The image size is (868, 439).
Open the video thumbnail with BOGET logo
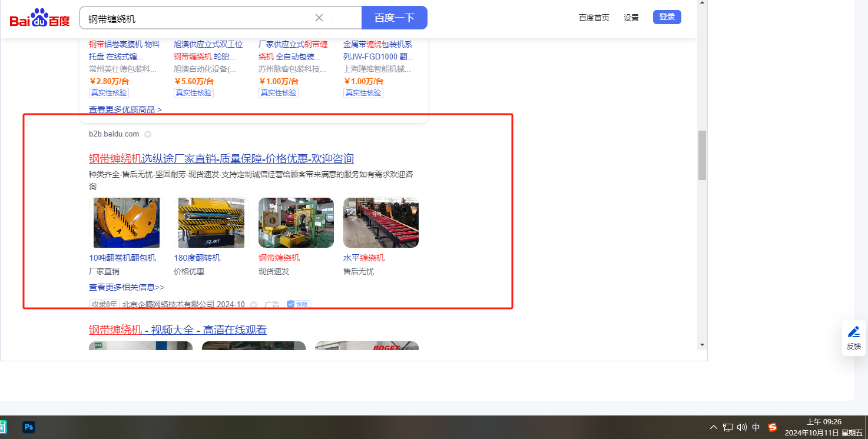367,345
